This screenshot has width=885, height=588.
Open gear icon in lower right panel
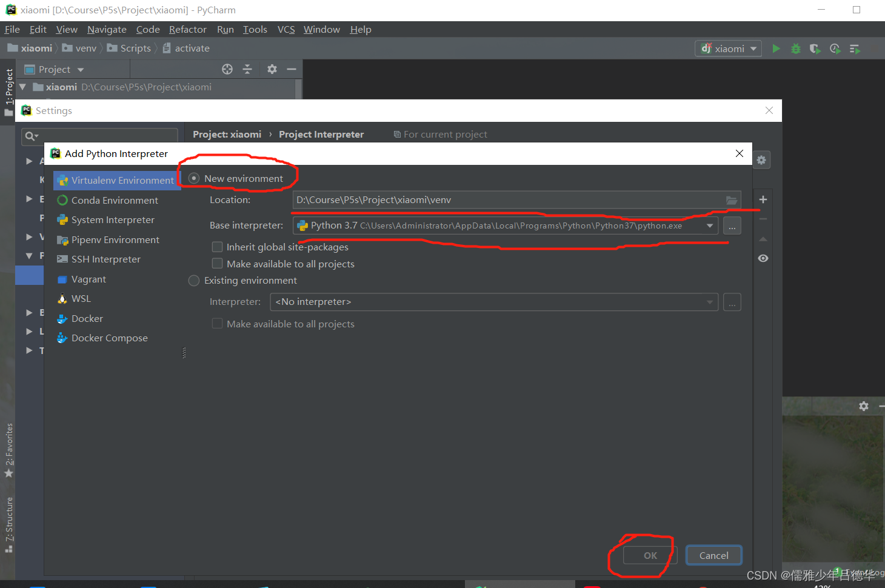(x=864, y=406)
